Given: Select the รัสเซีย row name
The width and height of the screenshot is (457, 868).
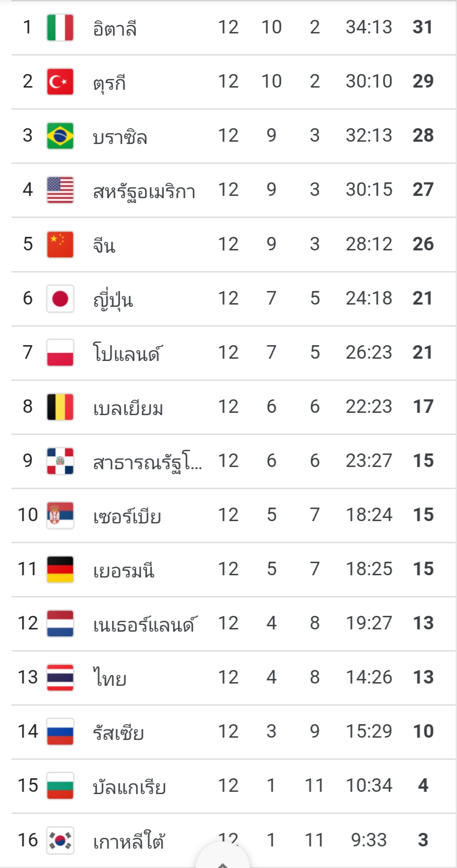Looking at the screenshot, I should (x=118, y=732).
